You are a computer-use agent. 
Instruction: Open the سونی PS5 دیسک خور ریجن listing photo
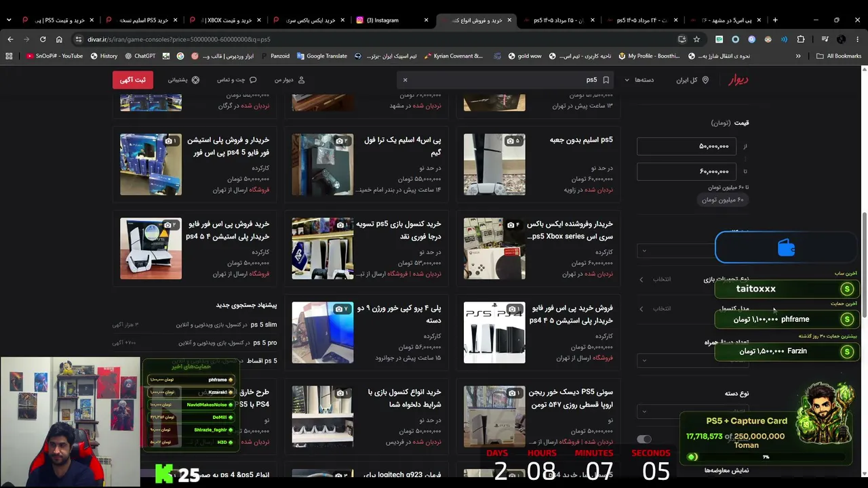point(494,417)
